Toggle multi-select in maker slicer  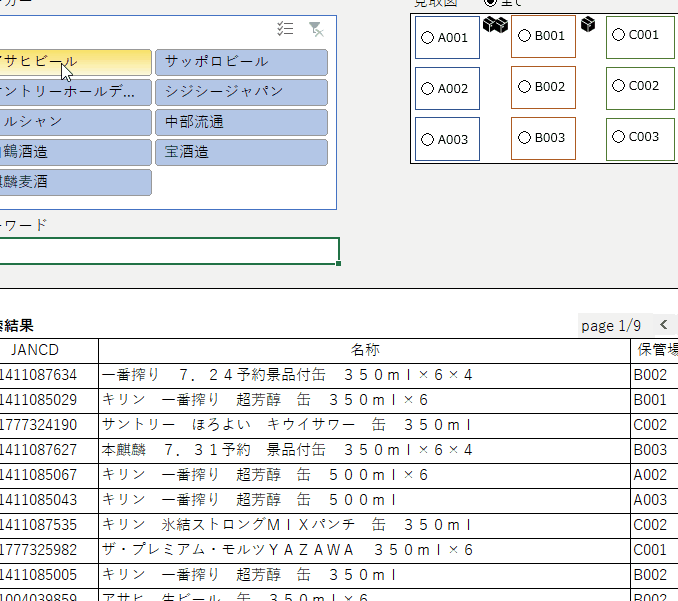point(285,29)
